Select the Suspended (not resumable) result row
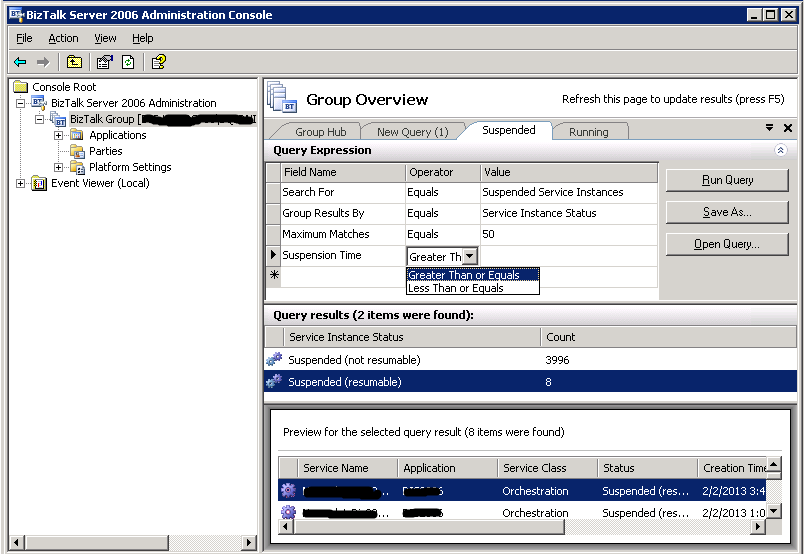The height and width of the screenshot is (554, 804). click(x=530, y=360)
